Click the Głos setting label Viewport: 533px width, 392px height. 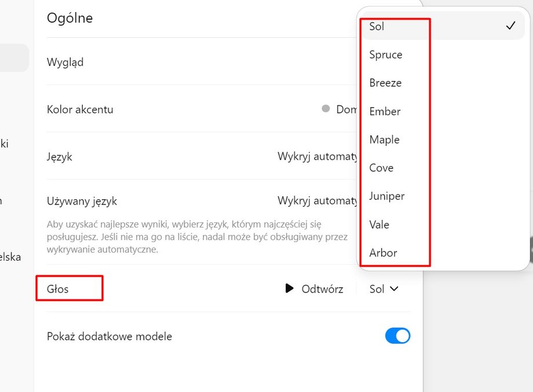pyautogui.click(x=58, y=288)
